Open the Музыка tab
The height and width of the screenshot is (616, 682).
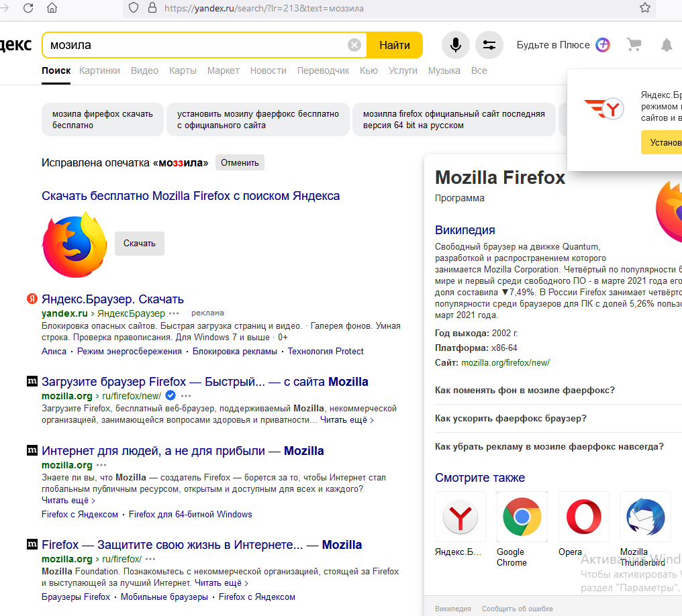444,70
